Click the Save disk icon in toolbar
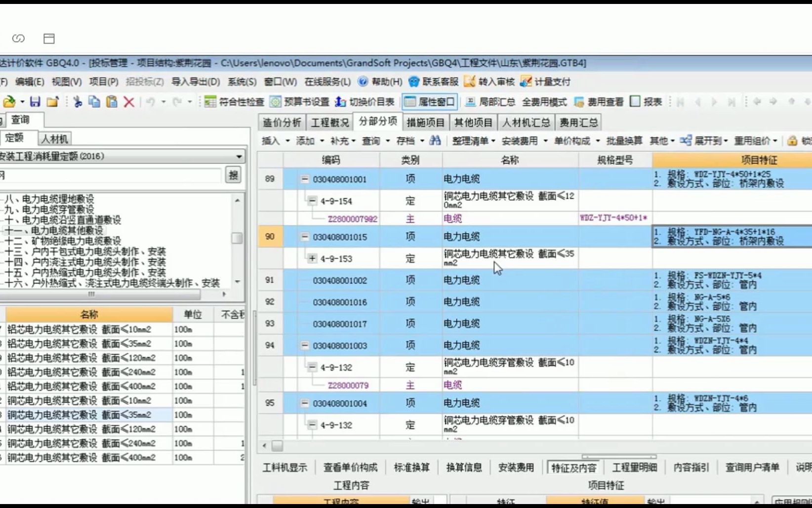The image size is (812, 508). 35,102
